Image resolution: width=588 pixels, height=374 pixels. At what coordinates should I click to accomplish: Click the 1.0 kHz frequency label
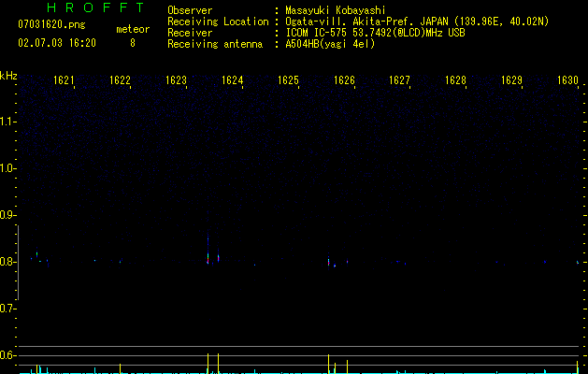[x=7, y=168]
